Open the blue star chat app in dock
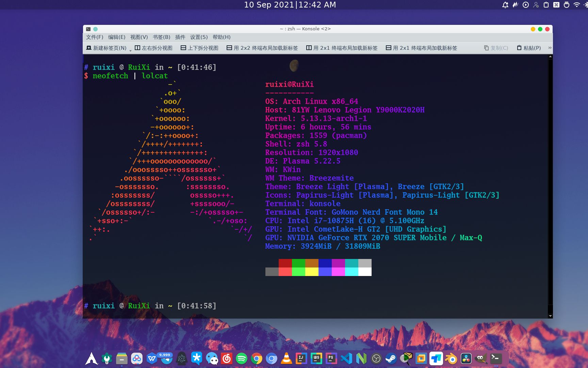Image resolution: width=588 pixels, height=368 pixels. click(x=197, y=358)
